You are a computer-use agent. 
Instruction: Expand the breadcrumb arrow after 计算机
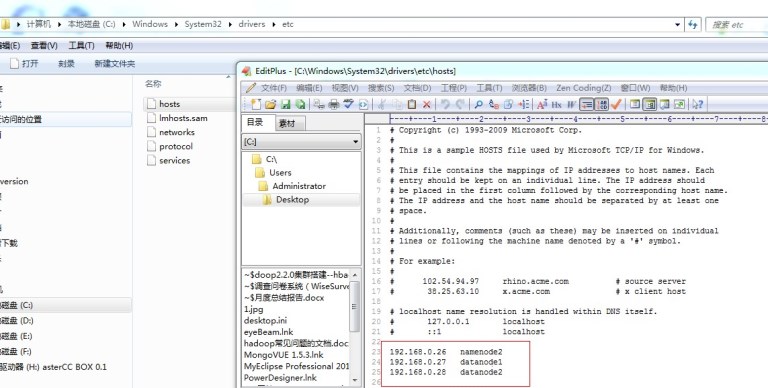click(x=59, y=24)
